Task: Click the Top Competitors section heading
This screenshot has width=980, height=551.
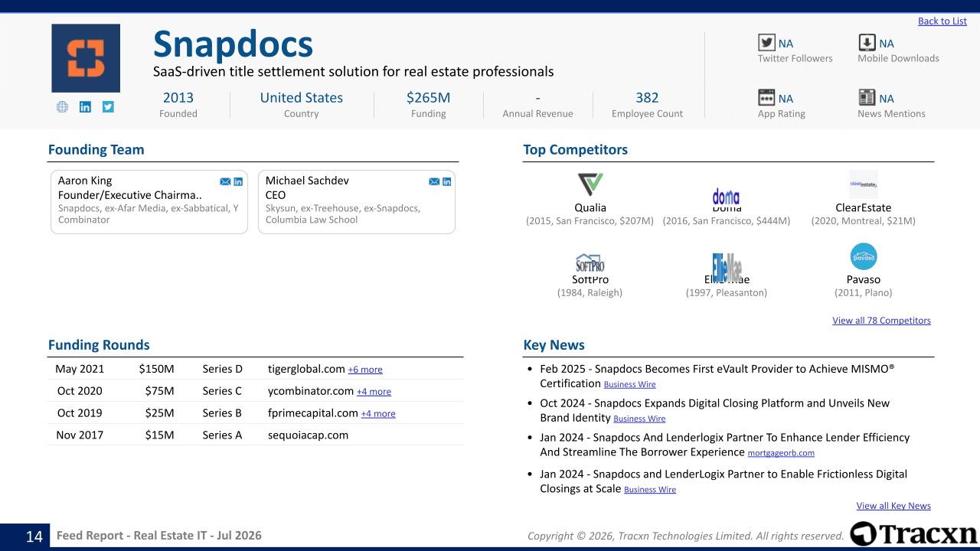Action: click(575, 150)
